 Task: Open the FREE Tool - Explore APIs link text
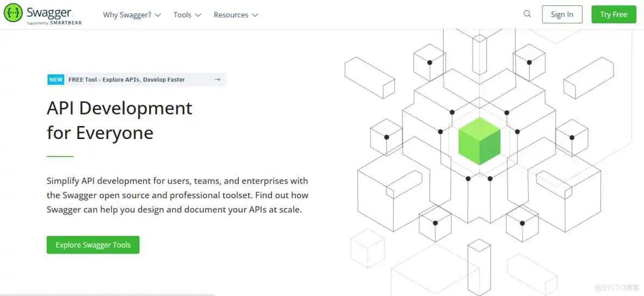[x=127, y=79]
